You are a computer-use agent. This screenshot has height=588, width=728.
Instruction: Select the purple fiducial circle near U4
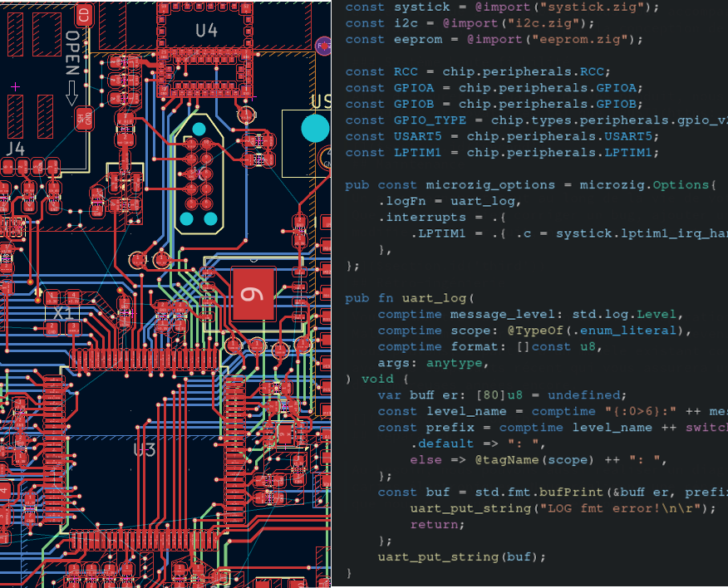(322, 43)
